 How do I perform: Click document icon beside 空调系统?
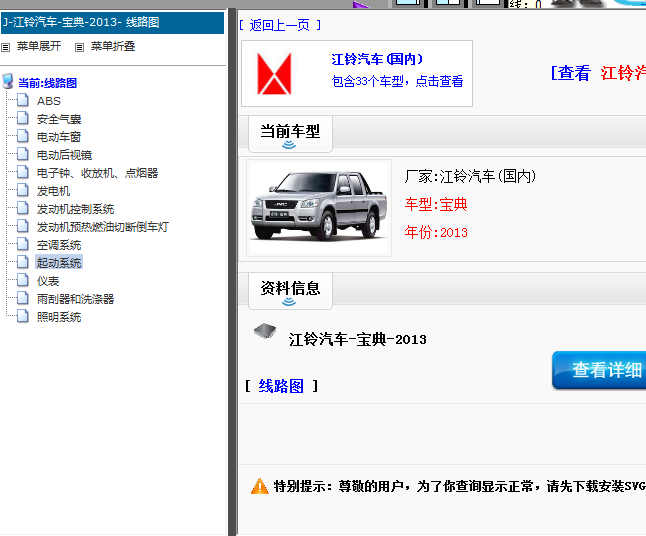point(23,244)
